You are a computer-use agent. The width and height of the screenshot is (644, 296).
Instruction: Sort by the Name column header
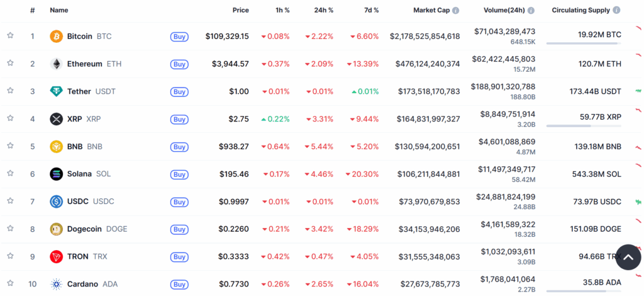click(x=59, y=10)
